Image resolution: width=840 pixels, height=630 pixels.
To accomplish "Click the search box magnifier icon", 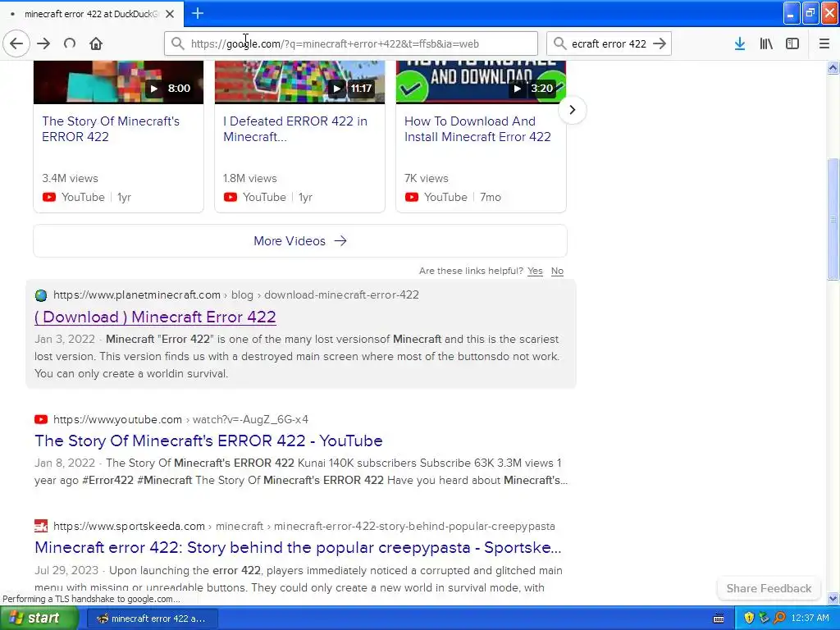I will pyautogui.click(x=559, y=43).
